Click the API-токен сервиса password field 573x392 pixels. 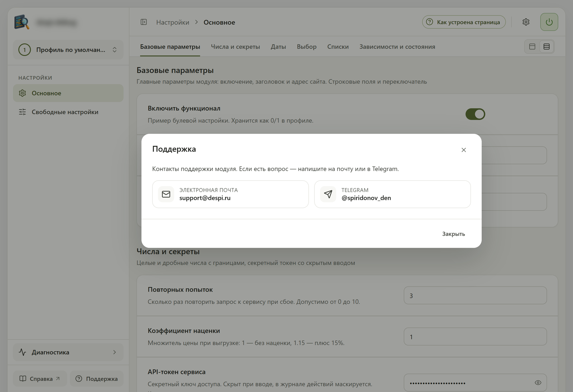click(475, 383)
